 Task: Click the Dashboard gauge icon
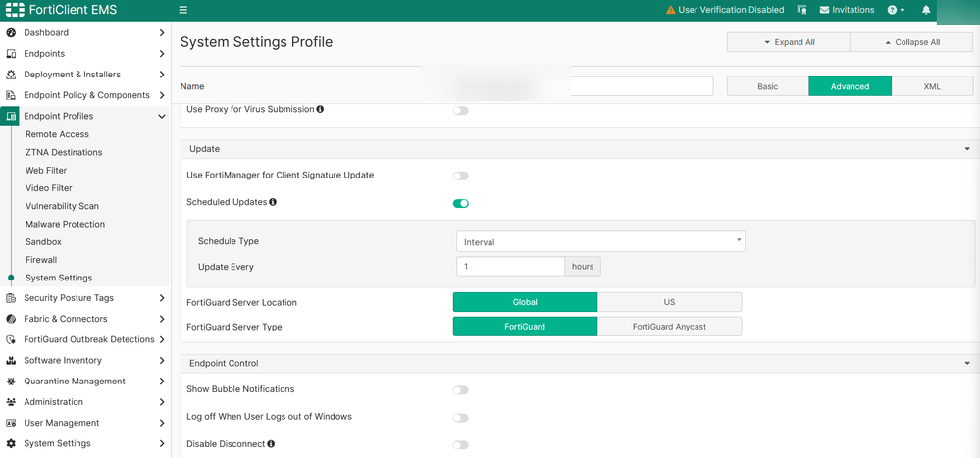click(12, 33)
